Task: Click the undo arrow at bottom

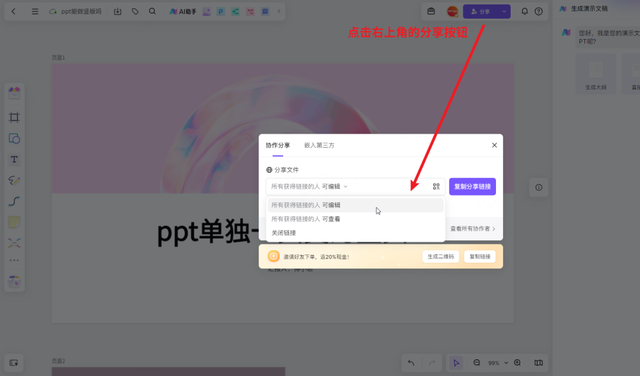Action: (x=411, y=363)
